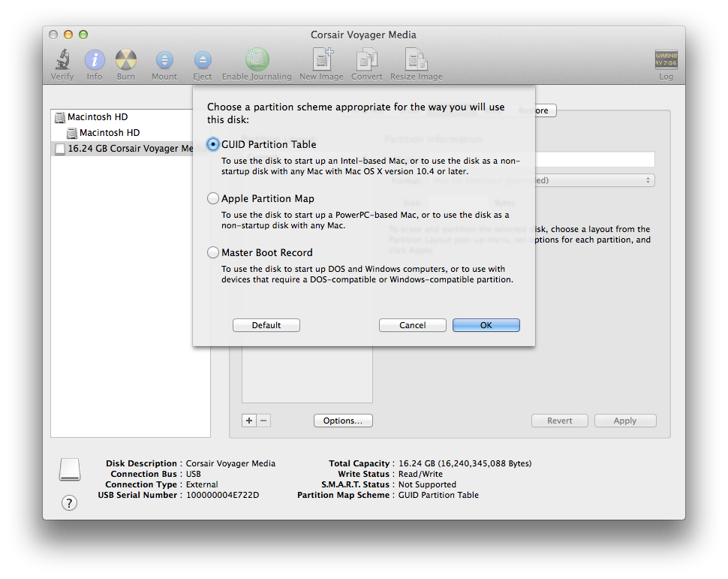Open the help question mark button
Image resolution: width=728 pixels, height=579 pixels.
pyautogui.click(x=69, y=503)
